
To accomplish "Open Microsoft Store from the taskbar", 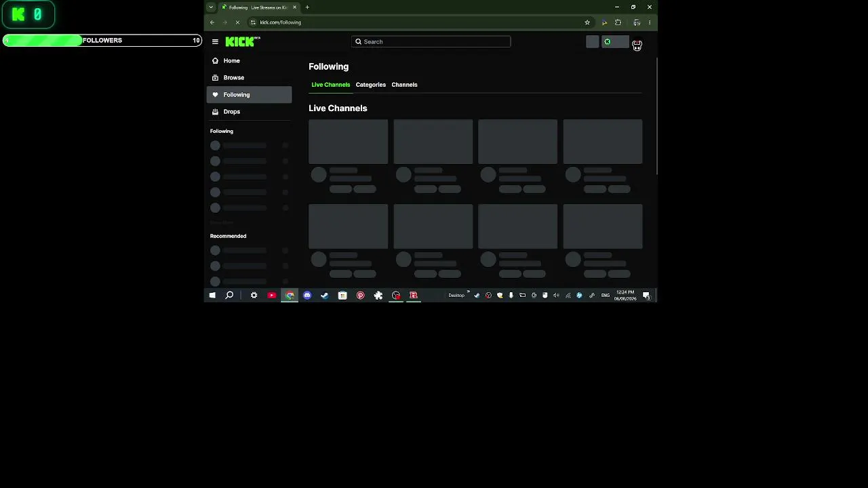I will [x=342, y=296].
